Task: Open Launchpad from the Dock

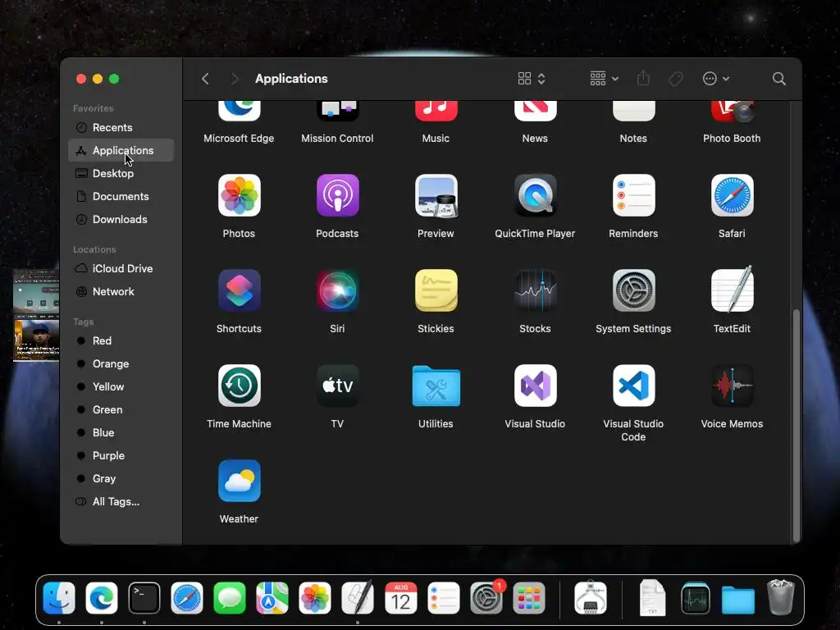Action: [529, 598]
